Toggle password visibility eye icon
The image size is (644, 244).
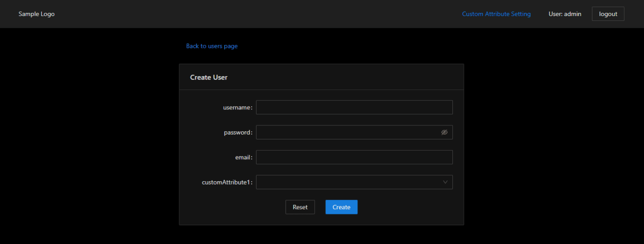[444, 132]
